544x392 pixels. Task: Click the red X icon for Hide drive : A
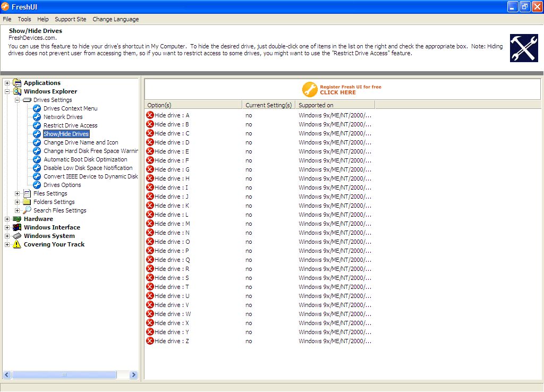(x=150, y=115)
